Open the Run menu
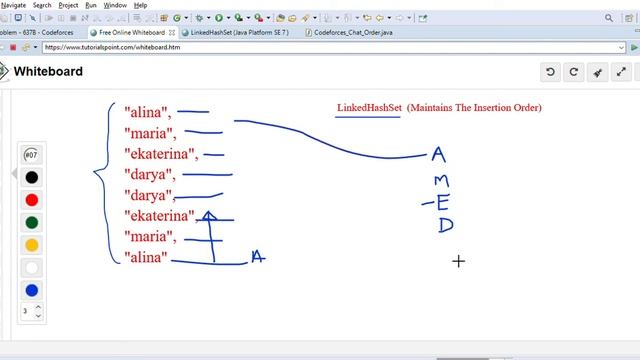The height and width of the screenshot is (360, 640). tap(91, 5)
